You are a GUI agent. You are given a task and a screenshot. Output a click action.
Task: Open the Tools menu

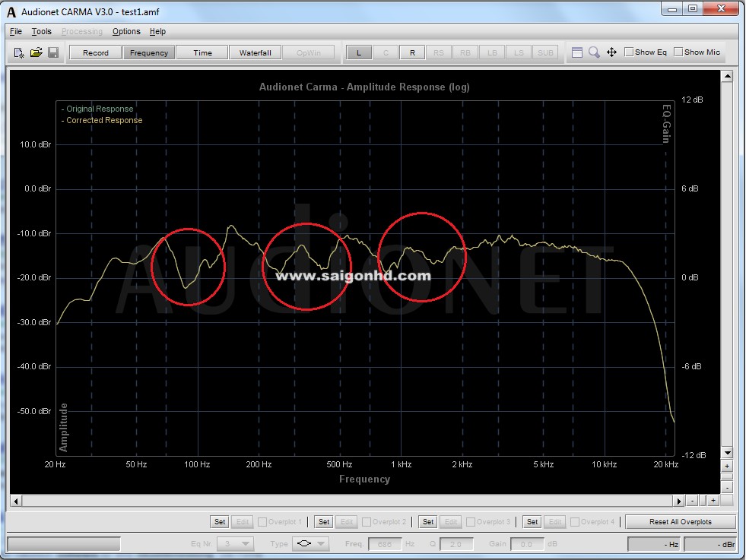[41, 31]
